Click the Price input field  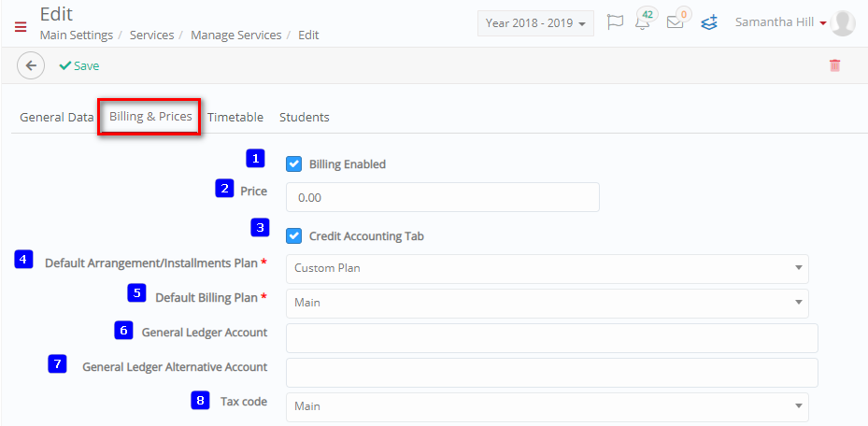coord(442,197)
